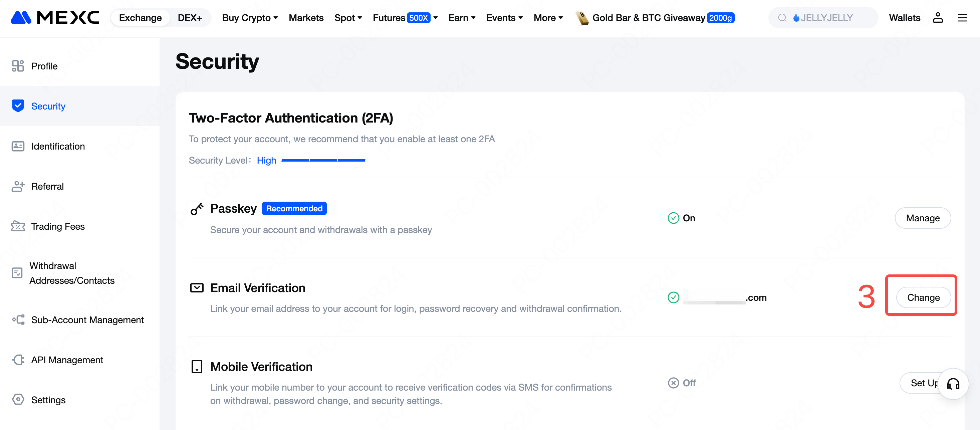Viewport: 980px width, 430px height.
Task: Open Sub-Account Management in sidebar
Action: (x=87, y=319)
